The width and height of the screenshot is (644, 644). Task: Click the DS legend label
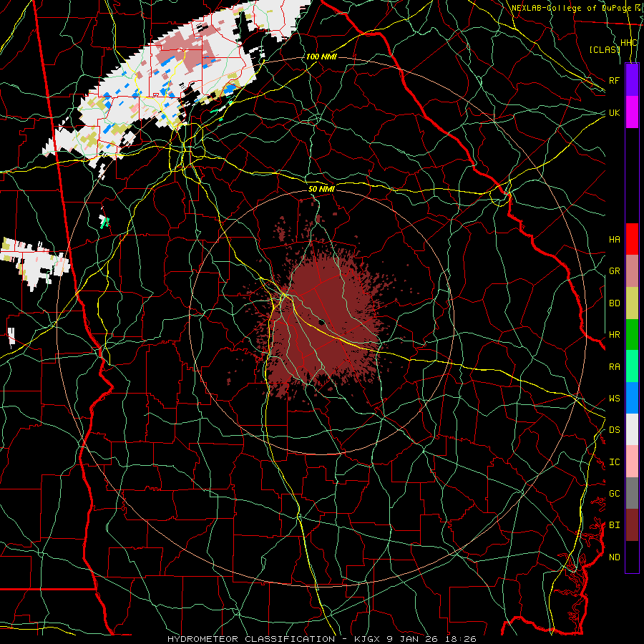(x=614, y=430)
